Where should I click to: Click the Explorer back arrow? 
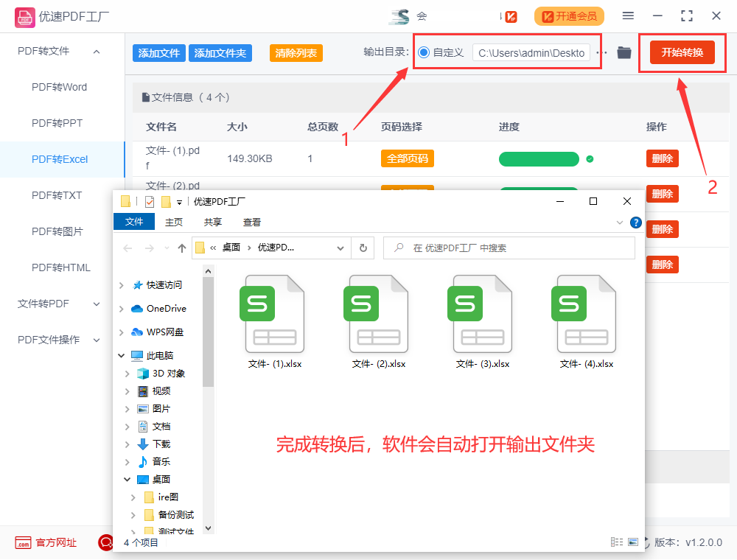click(x=128, y=248)
